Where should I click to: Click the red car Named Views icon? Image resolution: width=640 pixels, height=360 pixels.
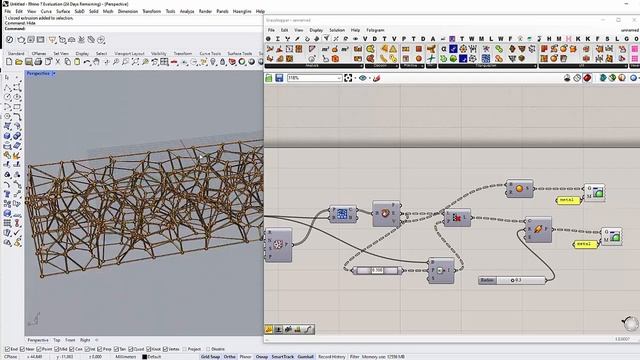point(174,62)
